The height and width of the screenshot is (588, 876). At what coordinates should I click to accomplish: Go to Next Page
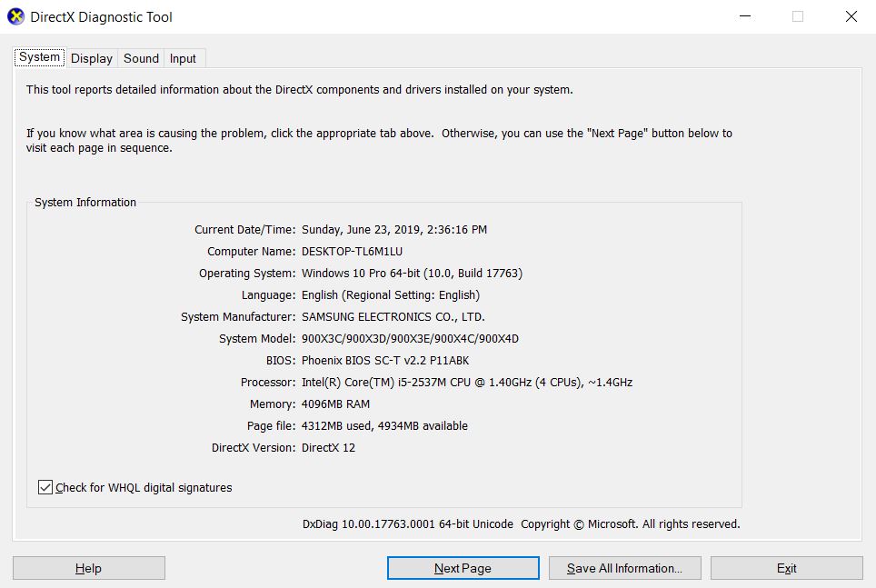pos(463,568)
